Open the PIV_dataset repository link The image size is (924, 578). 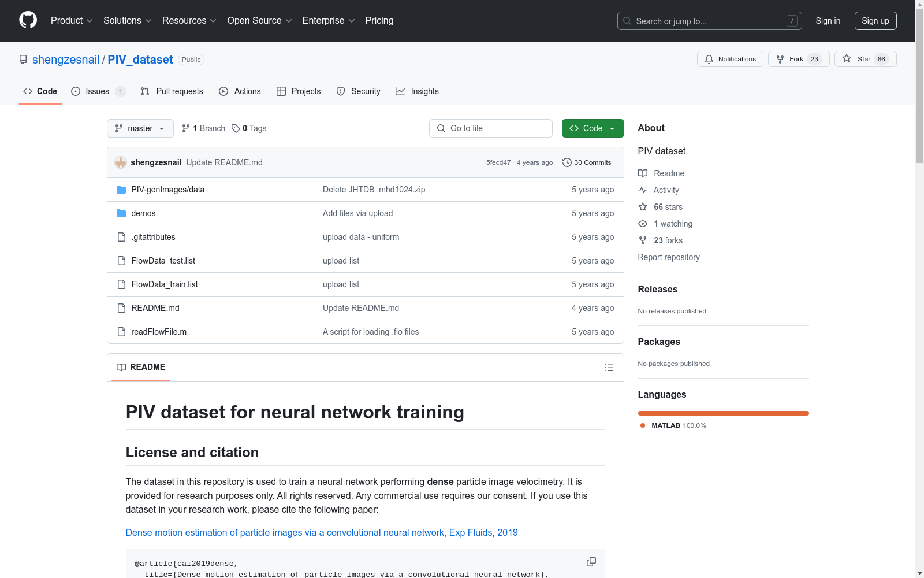click(140, 60)
